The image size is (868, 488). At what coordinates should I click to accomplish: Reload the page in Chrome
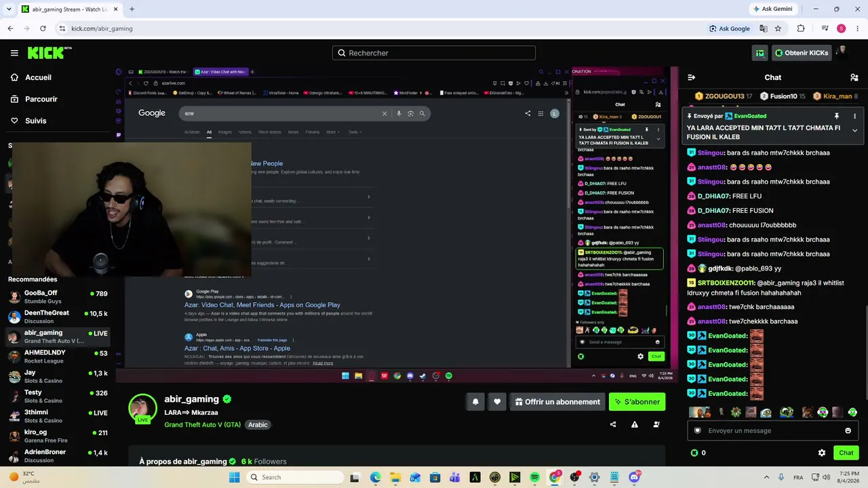(x=43, y=28)
